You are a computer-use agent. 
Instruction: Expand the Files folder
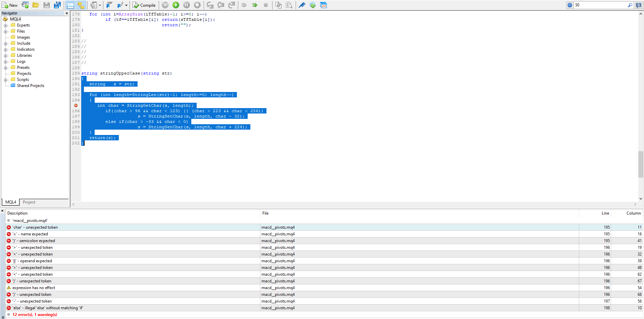[5, 32]
